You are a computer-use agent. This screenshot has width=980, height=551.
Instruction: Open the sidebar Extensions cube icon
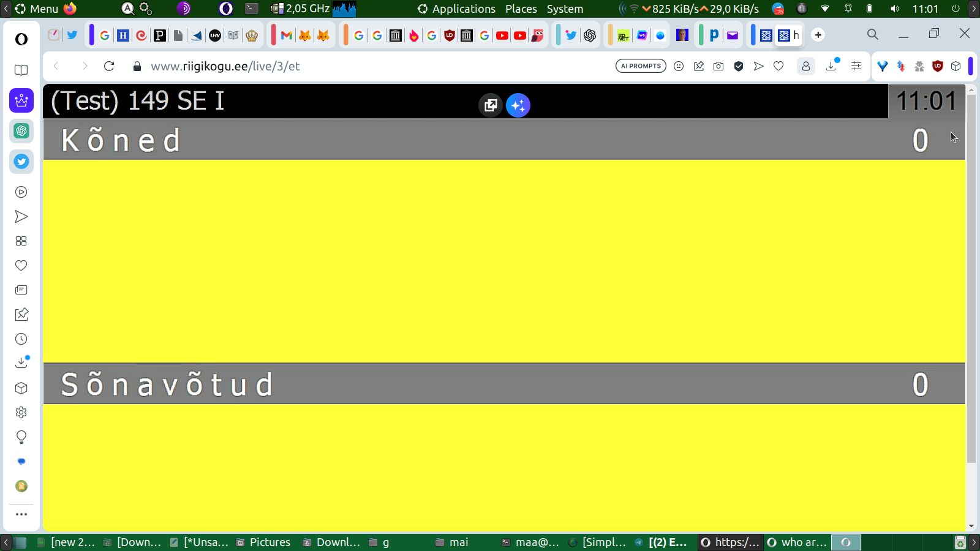21,388
